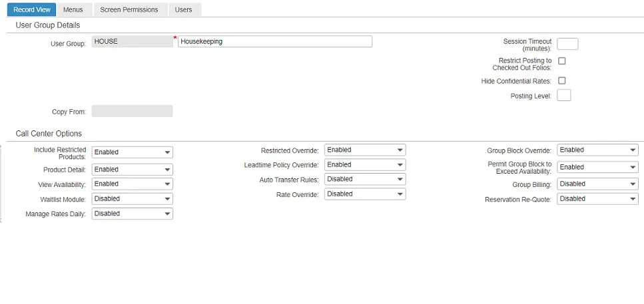
Task: Click the Call Center Options heading
Action: point(49,133)
